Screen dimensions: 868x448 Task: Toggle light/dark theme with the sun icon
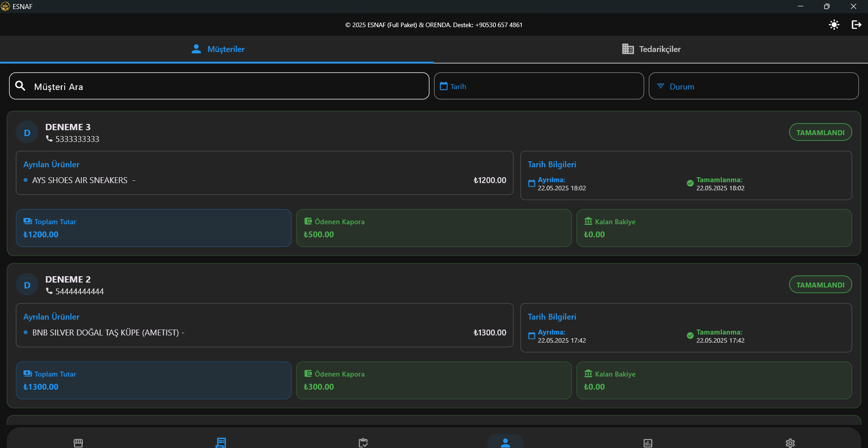click(x=834, y=25)
